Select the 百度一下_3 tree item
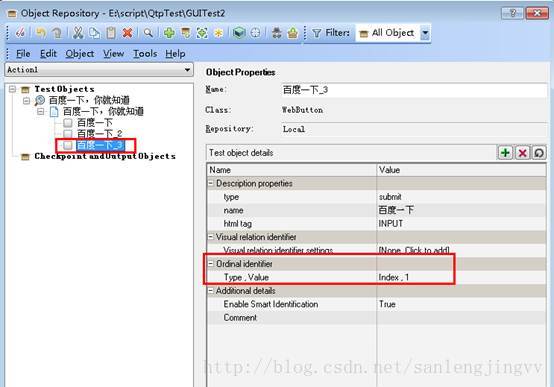554x387 pixels. pyautogui.click(x=100, y=145)
